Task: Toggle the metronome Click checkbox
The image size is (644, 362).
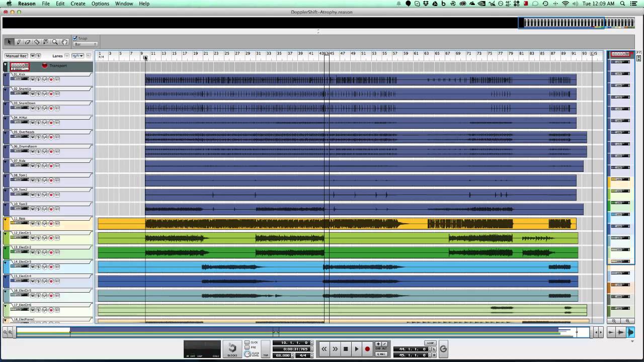Action: 247,342
